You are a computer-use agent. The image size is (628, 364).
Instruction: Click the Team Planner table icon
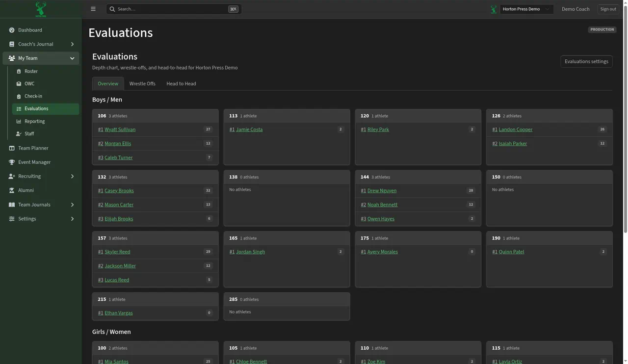click(12, 148)
